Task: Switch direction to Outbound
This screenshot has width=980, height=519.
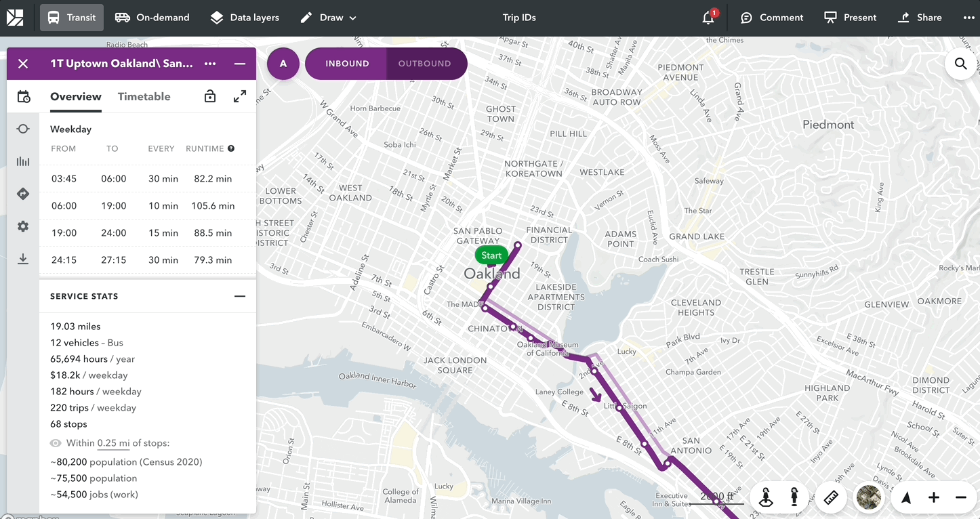Action: pyautogui.click(x=424, y=64)
